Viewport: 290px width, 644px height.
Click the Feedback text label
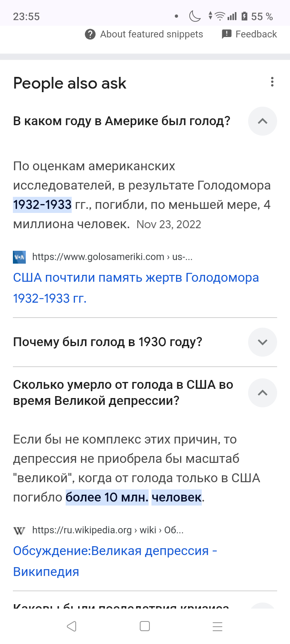tap(256, 34)
